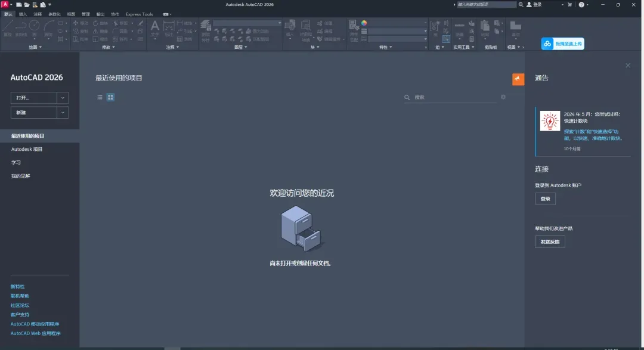Switch to the 默认 (Home) ribbon tab
Screen dimensions: 644x350
pos(8,14)
